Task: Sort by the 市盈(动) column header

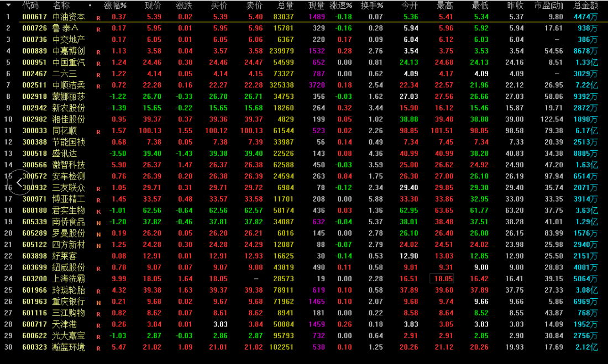Action: coord(549,6)
